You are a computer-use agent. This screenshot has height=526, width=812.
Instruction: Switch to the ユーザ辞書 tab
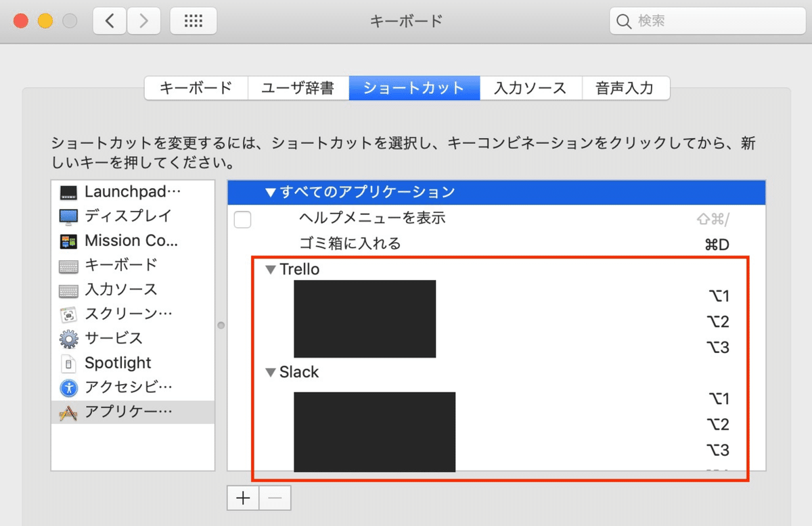pyautogui.click(x=298, y=89)
